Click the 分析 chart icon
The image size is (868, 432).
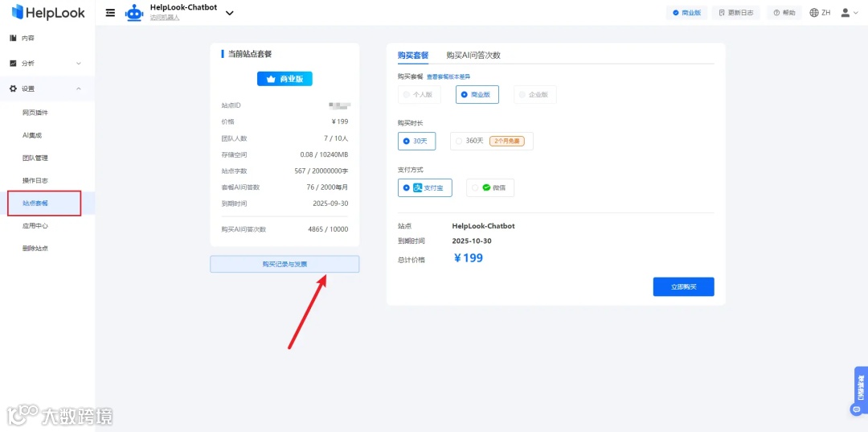(x=13, y=63)
